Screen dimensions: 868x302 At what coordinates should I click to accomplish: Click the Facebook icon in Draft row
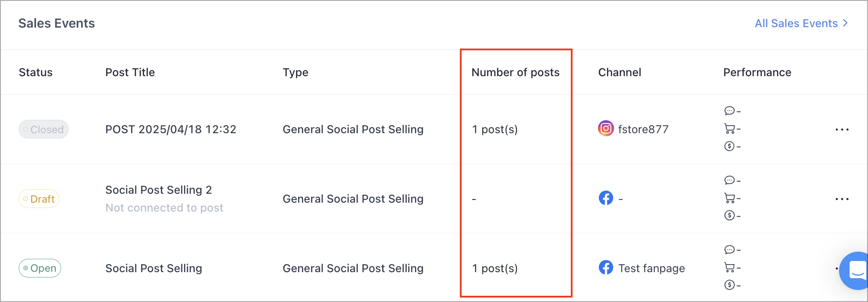pos(606,198)
